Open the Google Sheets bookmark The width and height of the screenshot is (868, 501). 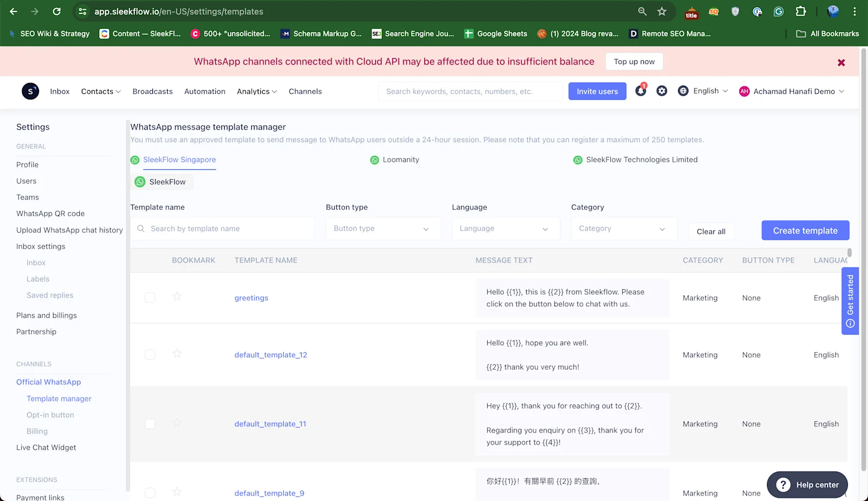click(496, 34)
